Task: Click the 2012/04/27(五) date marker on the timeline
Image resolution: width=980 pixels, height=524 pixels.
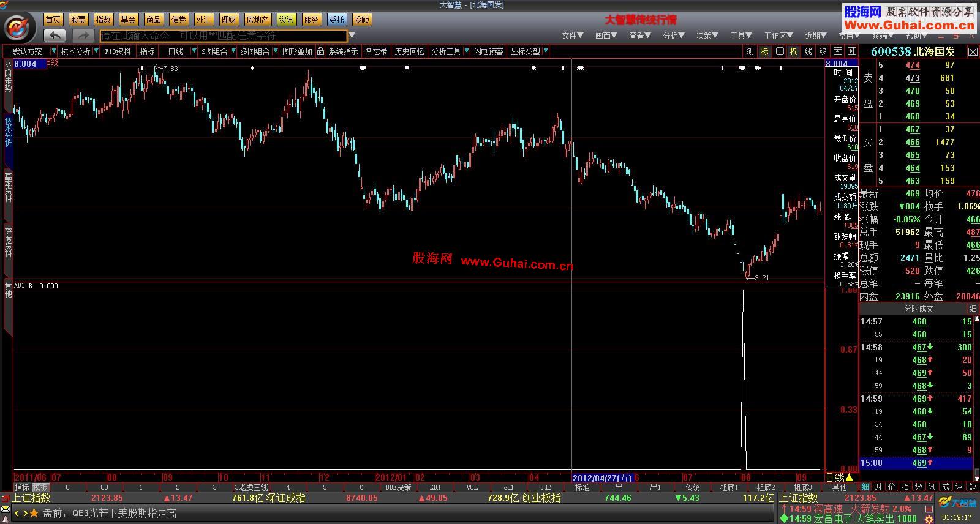Action: point(602,477)
